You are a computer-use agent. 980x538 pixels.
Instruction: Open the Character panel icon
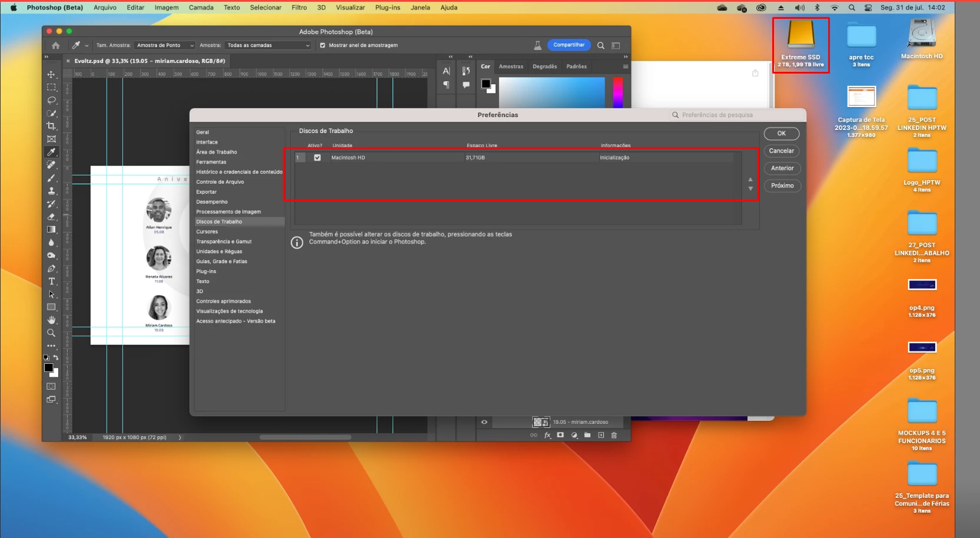[x=446, y=71]
